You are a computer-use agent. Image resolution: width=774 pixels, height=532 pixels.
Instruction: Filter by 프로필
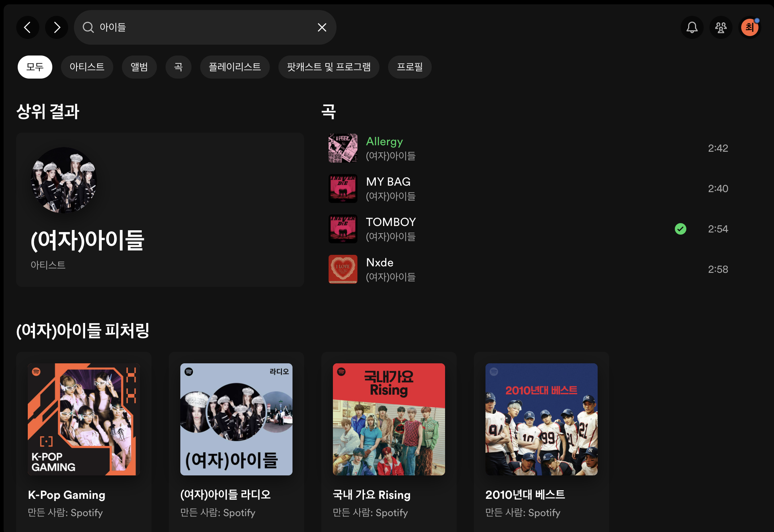click(410, 67)
